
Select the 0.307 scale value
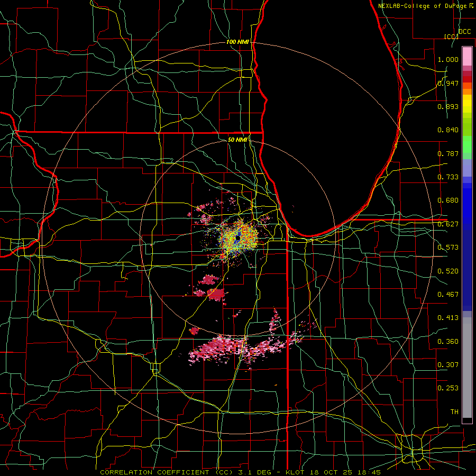448,365
